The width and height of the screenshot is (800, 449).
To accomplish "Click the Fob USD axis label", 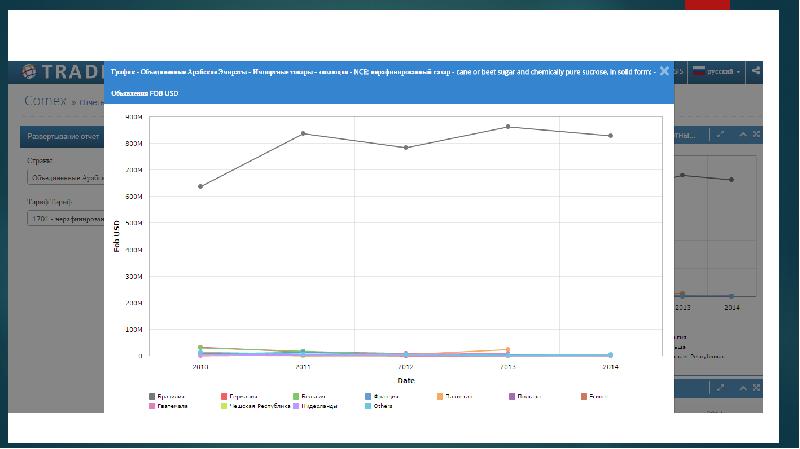I will (117, 236).
